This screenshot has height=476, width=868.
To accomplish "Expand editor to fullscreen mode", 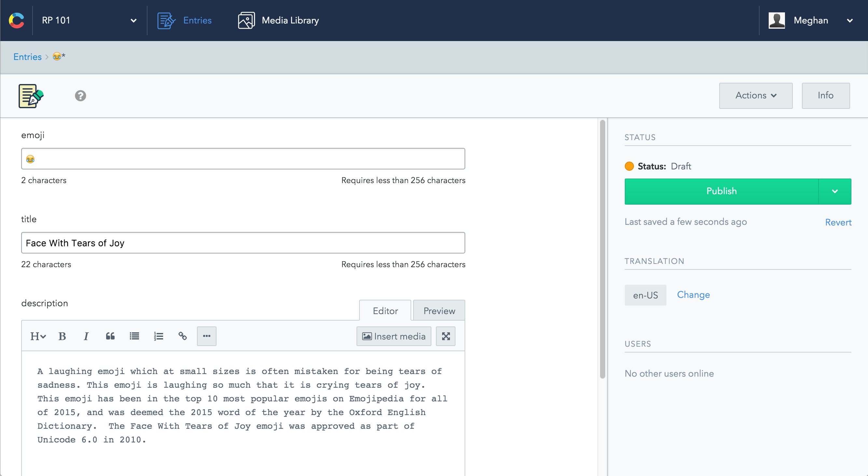I will (445, 336).
